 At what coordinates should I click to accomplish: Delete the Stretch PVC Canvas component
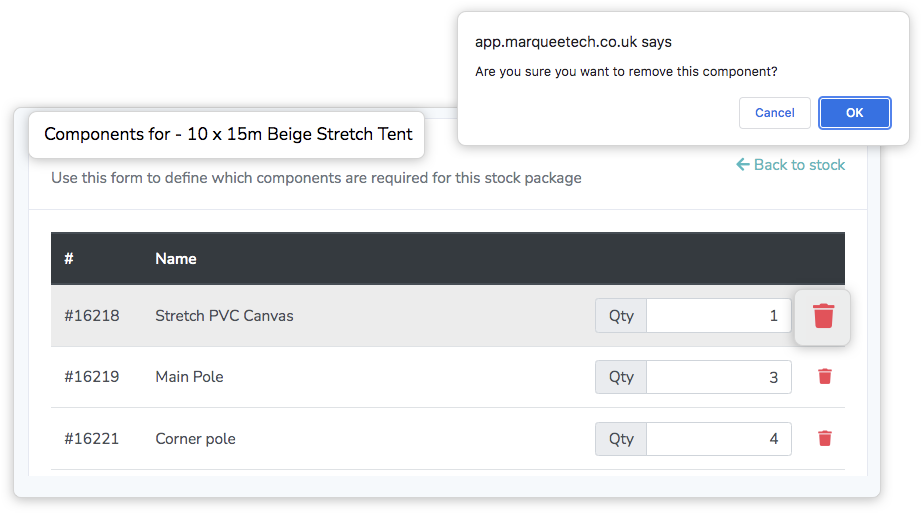[823, 316]
